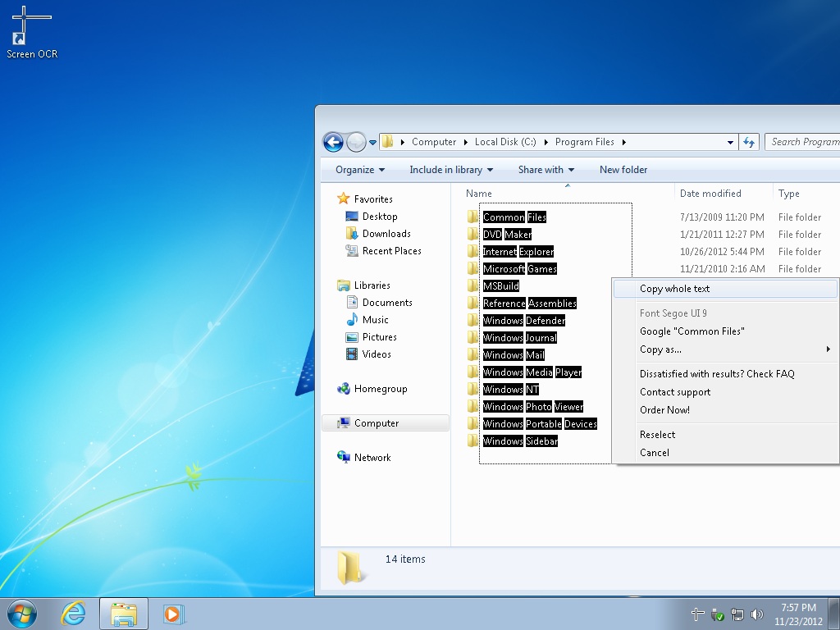The height and width of the screenshot is (630, 840).
Task: Click the folder icon beside Windows Defender
Action: 472,320
